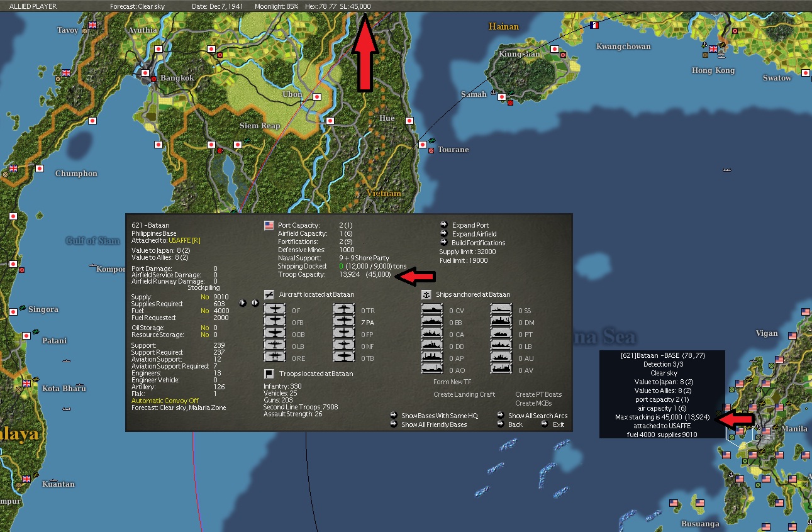
Task: Click Expand Airfield
Action: 474,234
